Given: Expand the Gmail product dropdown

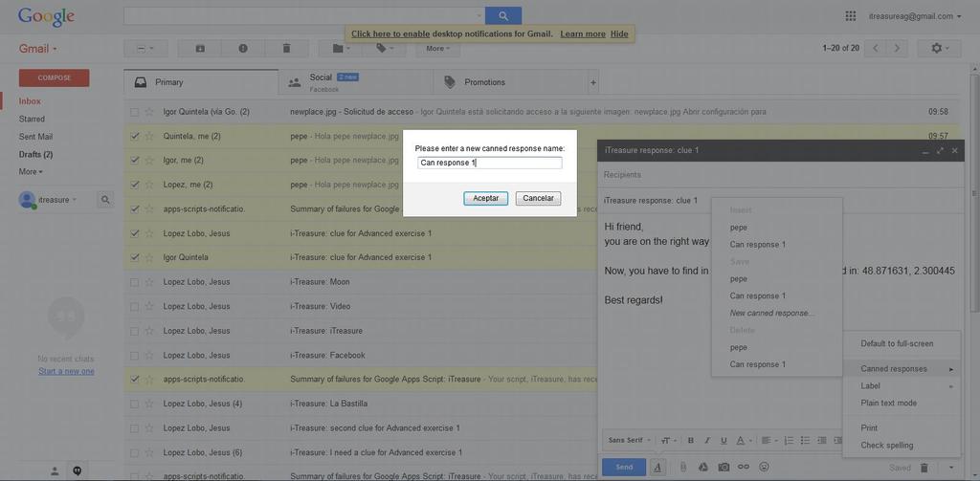Looking at the screenshot, I should point(37,49).
